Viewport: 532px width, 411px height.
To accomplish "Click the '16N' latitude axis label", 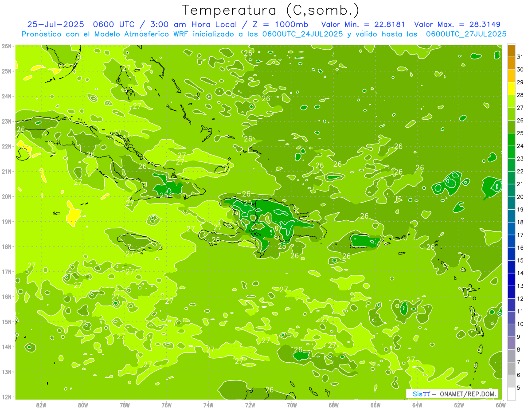I will click(x=7, y=297).
